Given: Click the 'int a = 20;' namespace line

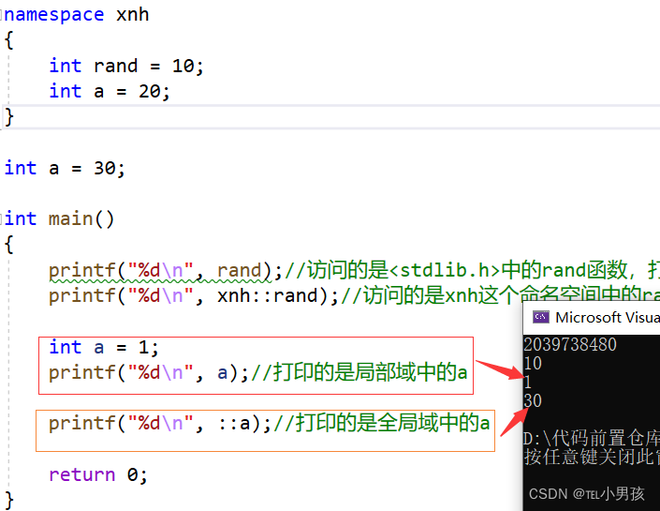Looking at the screenshot, I should coord(110,91).
